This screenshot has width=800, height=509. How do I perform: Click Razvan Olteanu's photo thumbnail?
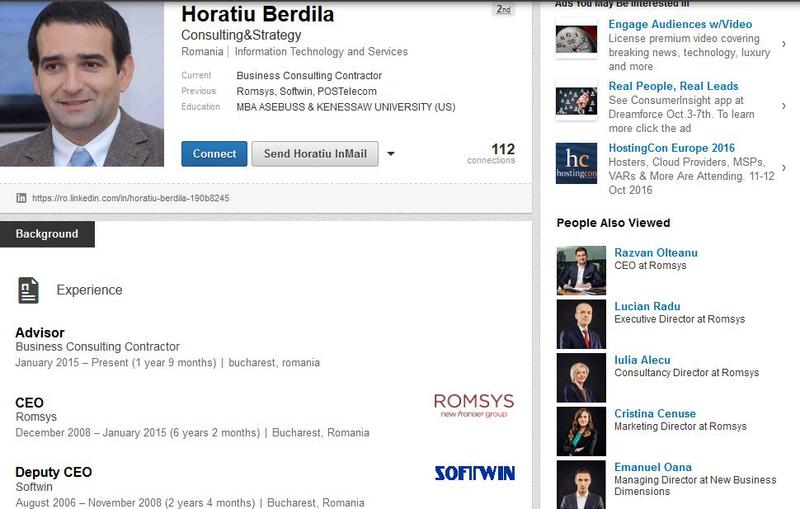[581, 270]
